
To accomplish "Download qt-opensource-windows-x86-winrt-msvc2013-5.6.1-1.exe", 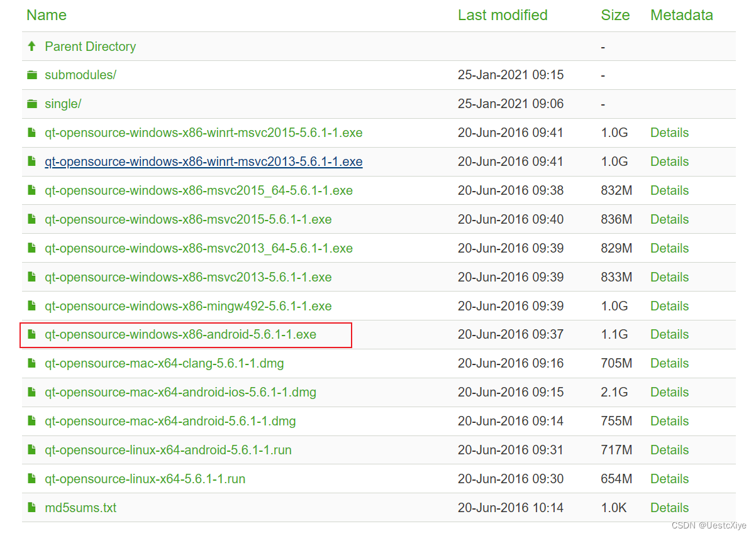I will (203, 161).
